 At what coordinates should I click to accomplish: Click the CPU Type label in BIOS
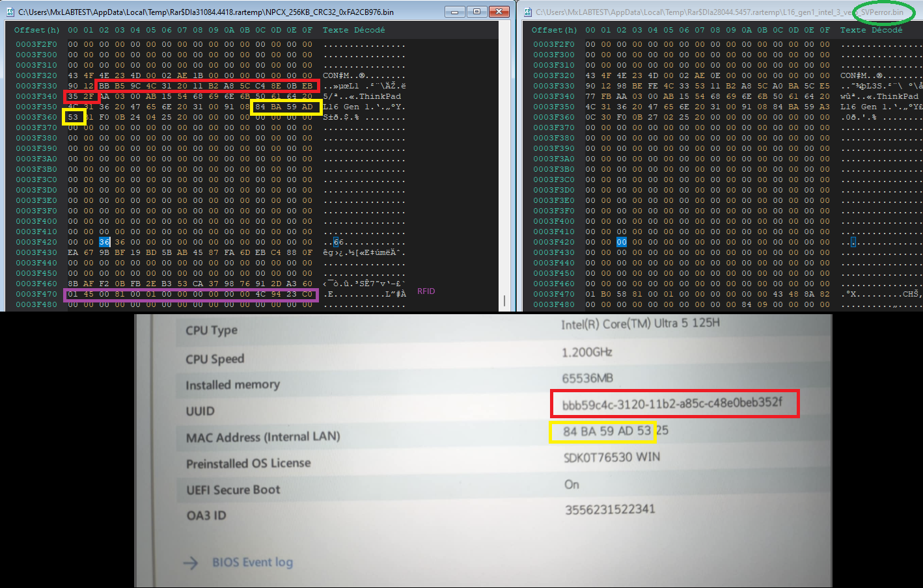212,330
